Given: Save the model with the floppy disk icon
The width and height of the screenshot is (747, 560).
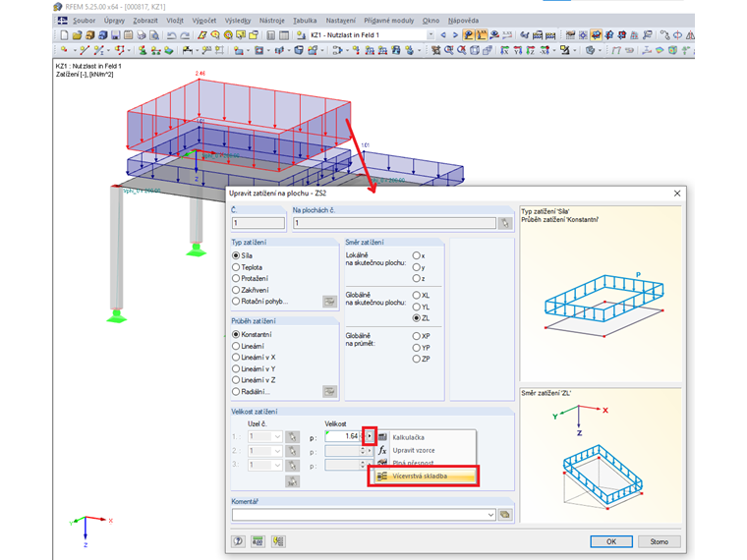Looking at the screenshot, I should [115, 34].
